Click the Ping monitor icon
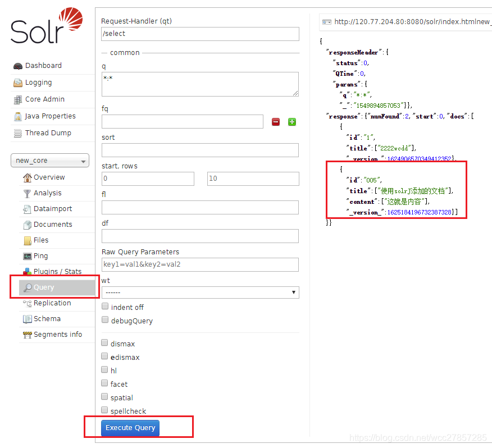This screenshot has width=492, height=448. point(28,257)
